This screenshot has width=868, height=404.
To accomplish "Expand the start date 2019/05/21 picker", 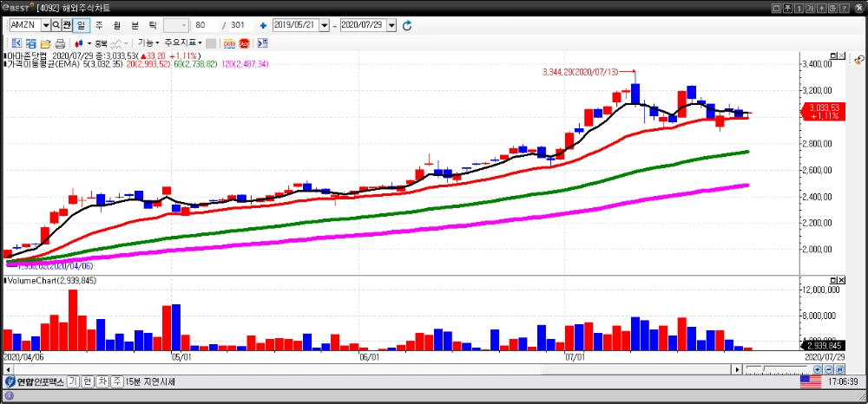I will 325,25.
